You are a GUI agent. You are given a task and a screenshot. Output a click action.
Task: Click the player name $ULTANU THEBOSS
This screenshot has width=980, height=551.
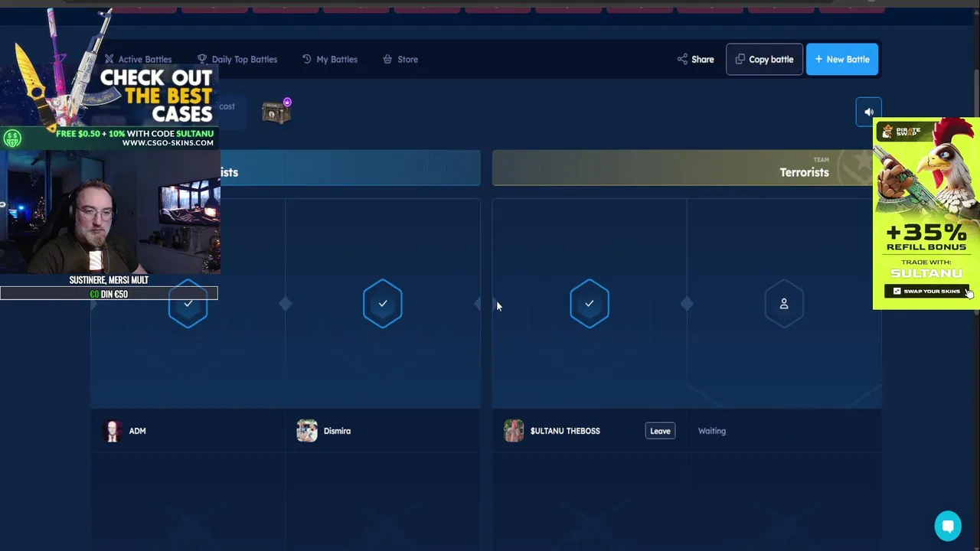pyautogui.click(x=565, y=431)
